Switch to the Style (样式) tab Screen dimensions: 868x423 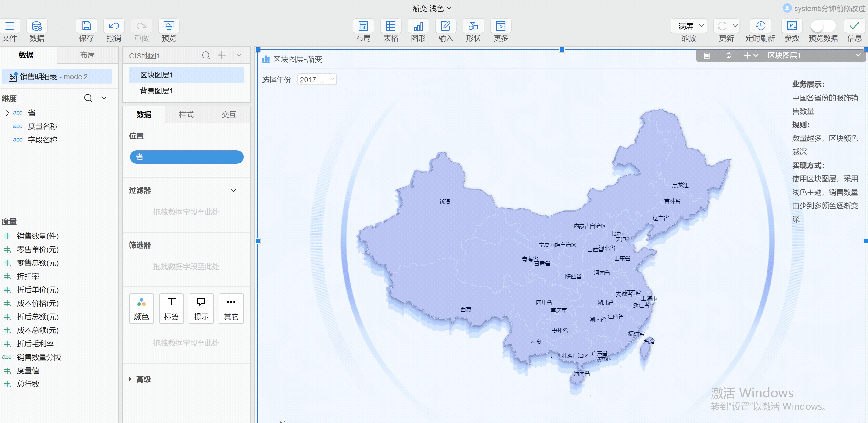click(186, 115)
